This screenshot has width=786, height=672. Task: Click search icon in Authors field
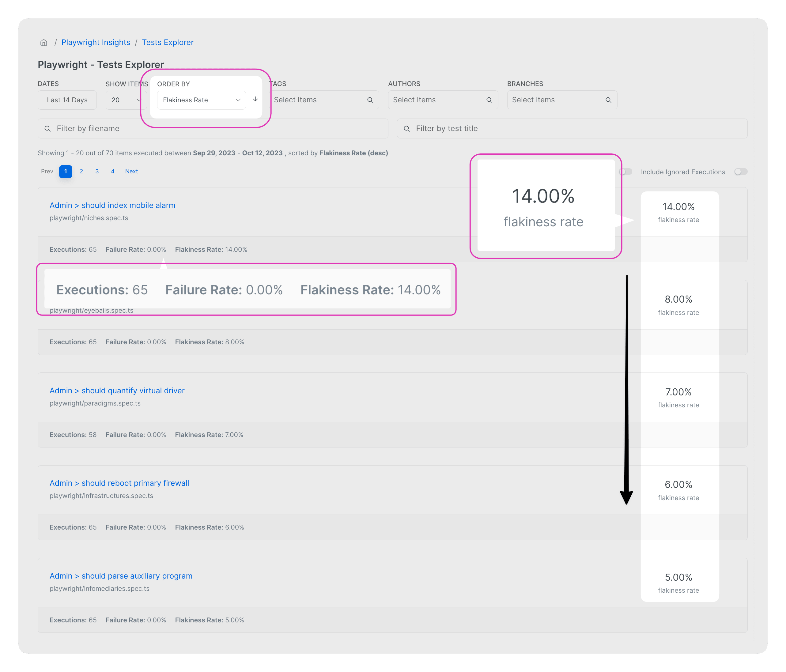489,100
